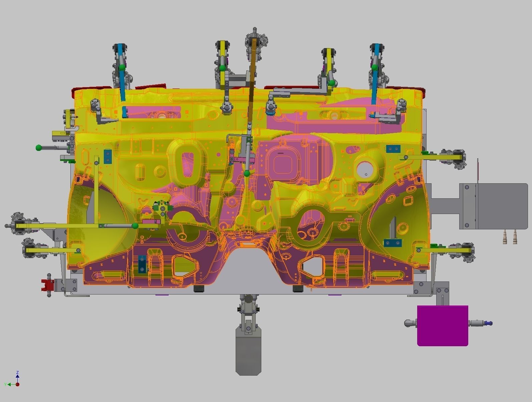
Task: Select the gray handle cylinder at bottom center
Action: (248, 351)
